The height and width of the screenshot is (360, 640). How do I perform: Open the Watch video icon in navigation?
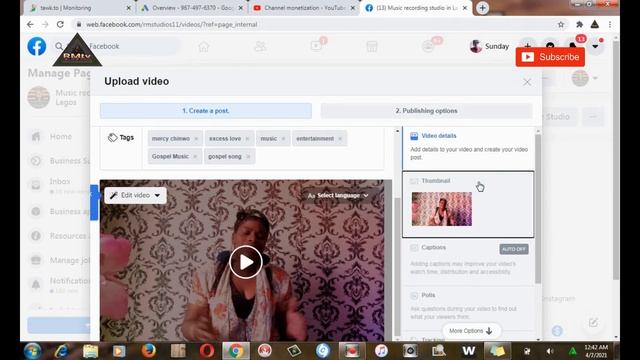tap(316, 46)
